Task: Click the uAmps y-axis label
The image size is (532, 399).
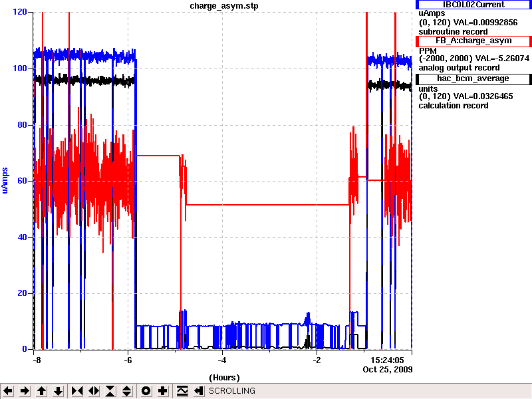Action: 5,180
